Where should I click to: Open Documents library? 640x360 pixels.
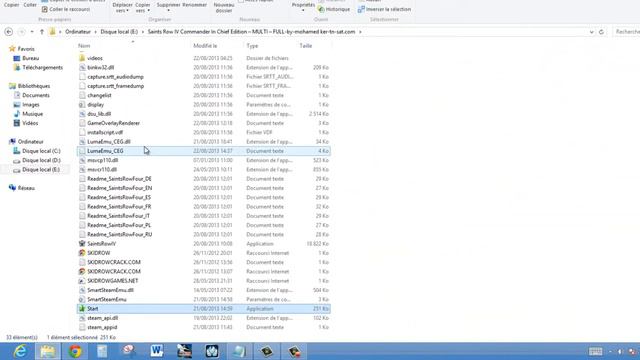(36, 95)
